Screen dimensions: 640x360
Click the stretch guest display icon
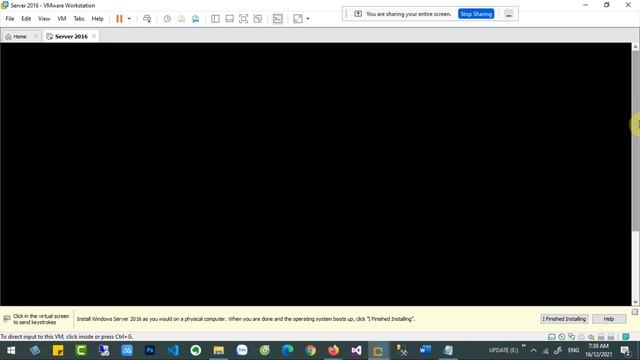(298, 19)
